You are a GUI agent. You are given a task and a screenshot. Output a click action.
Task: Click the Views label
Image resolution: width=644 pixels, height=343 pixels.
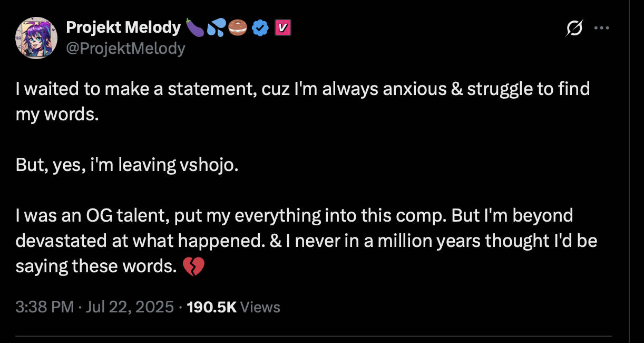coord(260,307)
